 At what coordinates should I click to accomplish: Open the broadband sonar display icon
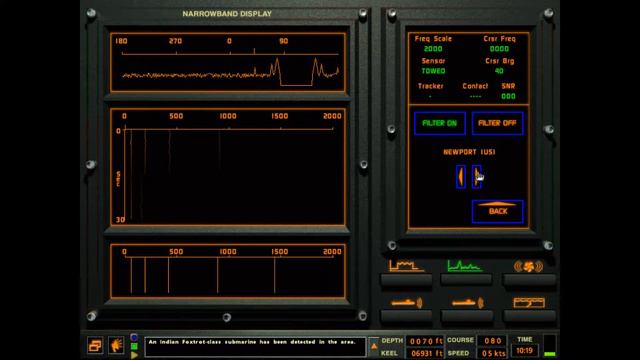[x=406, y=266]
